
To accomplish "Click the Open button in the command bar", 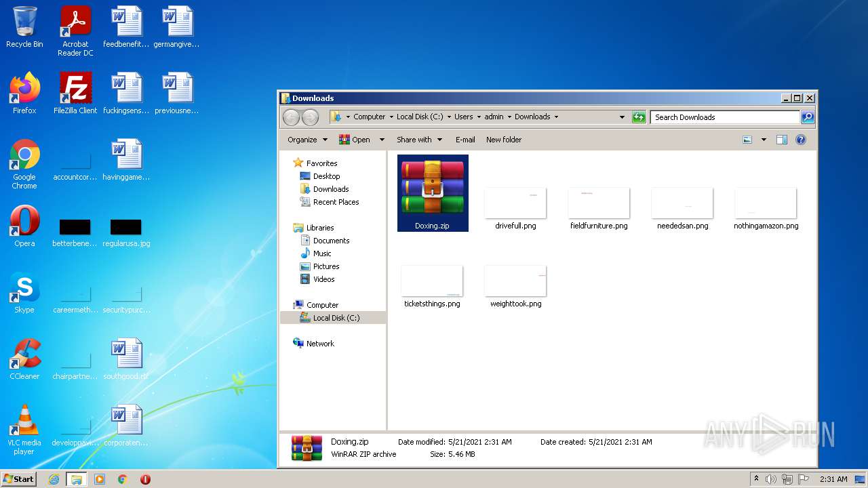I will (x=355, y=140).
